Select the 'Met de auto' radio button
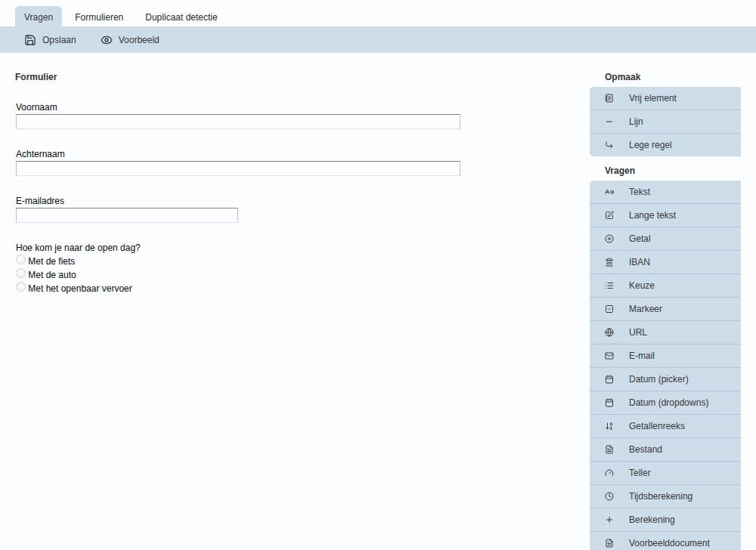The image size is (756, 550). (x=20, y=273)
